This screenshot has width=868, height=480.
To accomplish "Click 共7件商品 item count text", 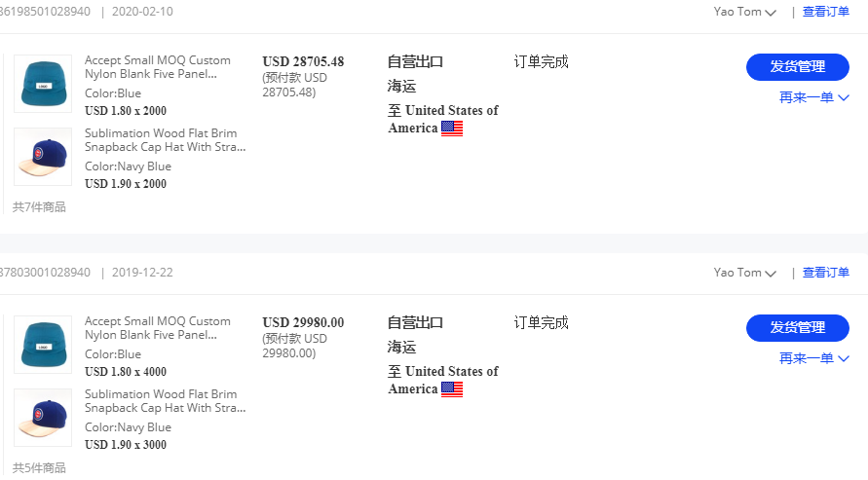I will click(40, 206).
